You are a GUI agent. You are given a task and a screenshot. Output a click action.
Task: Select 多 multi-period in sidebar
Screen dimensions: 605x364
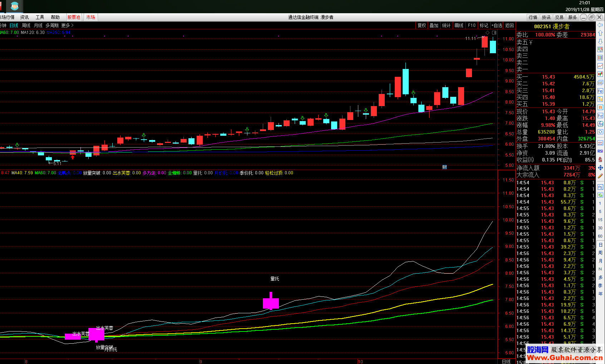600,277
